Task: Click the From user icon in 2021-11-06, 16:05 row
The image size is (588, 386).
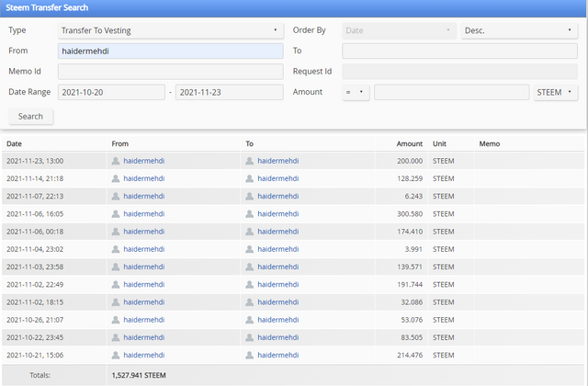Action: click(x=116, y=214)
